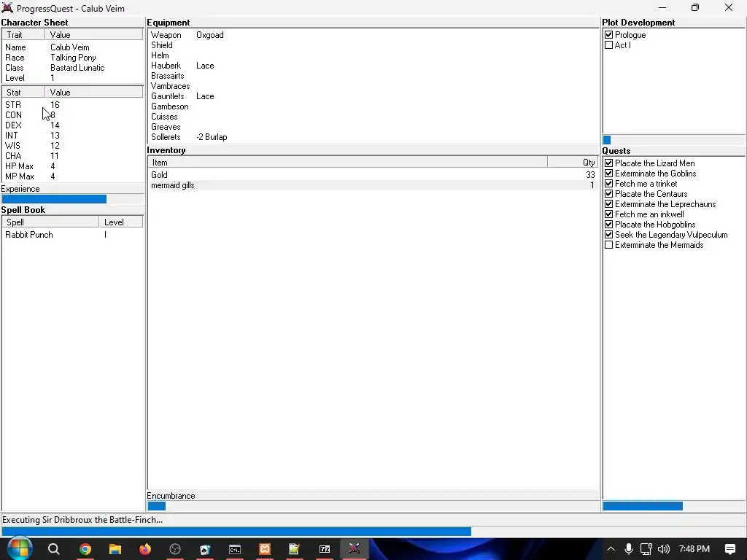The height and width of the screenshot is (560, 747).
Task: Click ProgressQuest title bar app icon
Action: point(7,8)
